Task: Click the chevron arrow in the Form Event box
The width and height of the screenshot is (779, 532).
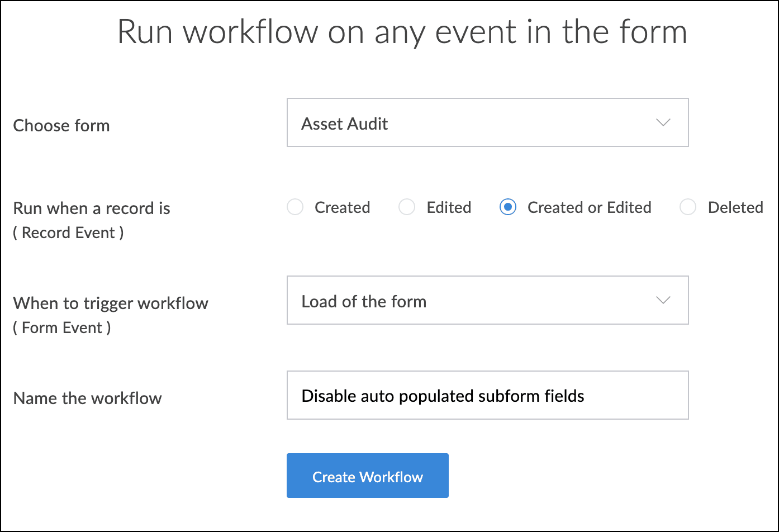Action: tap(663, 301)
